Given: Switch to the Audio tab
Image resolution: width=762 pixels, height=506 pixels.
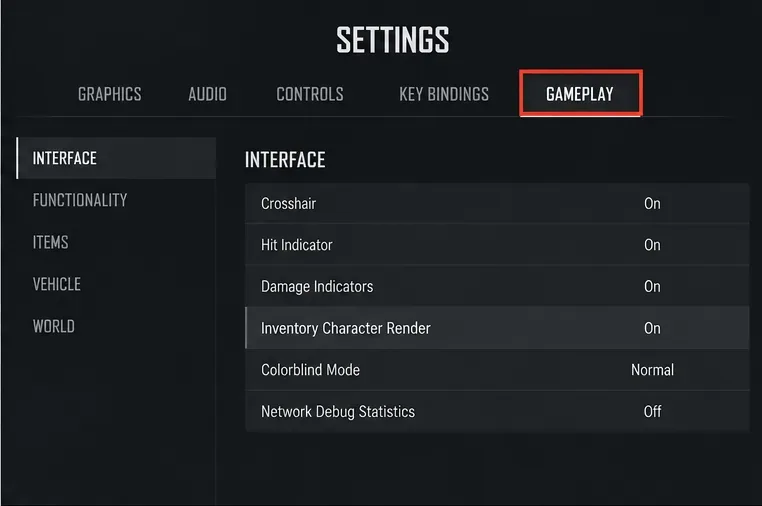Looking at the screenshot, I should click(x=208, y=94).
